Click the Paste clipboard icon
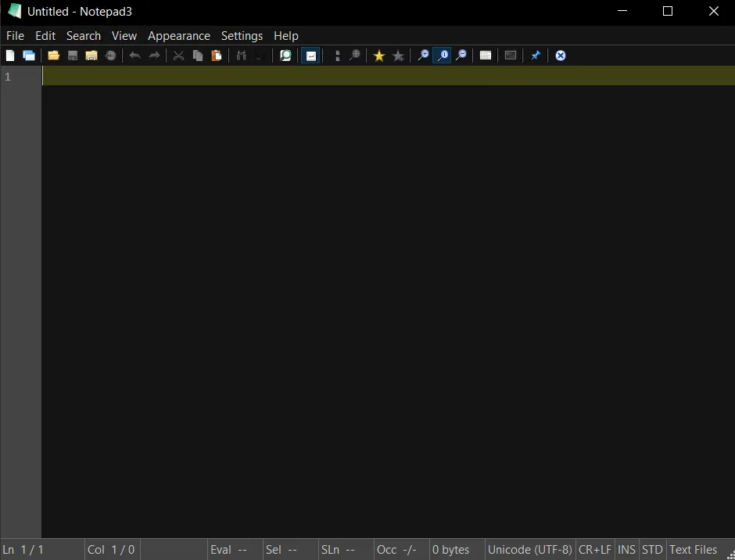 [217, 56]
